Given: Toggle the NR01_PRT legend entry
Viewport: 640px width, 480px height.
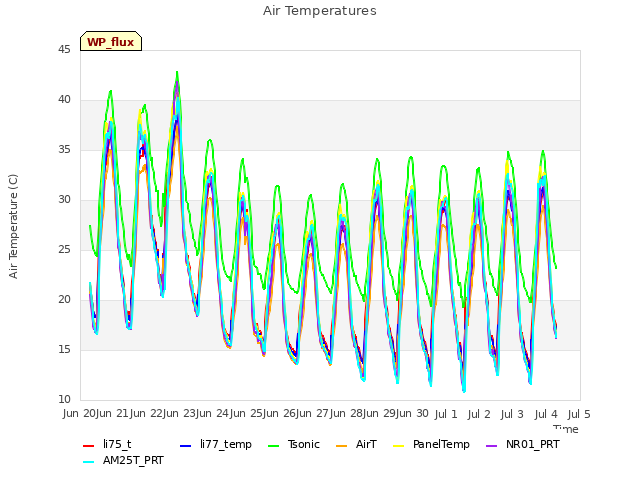Looking at the screenshot, I should point(522,444).
